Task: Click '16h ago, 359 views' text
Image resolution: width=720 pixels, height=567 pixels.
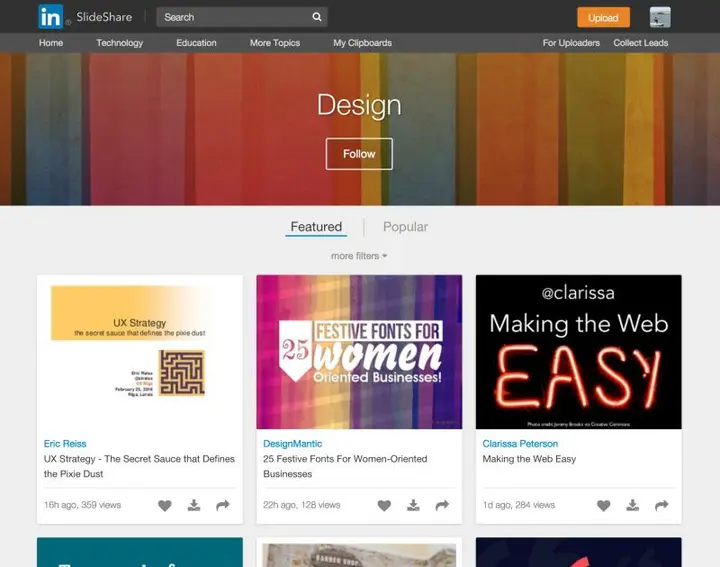Action: 83,505
